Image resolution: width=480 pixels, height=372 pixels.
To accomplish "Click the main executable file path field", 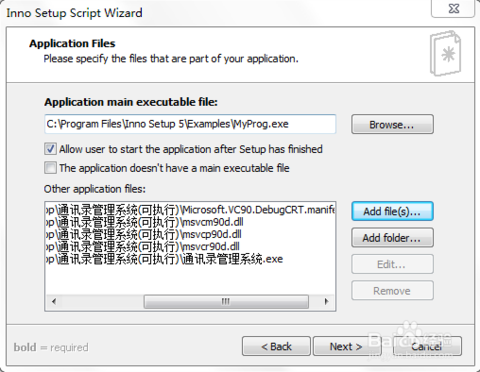I will [x=190, y=124].
